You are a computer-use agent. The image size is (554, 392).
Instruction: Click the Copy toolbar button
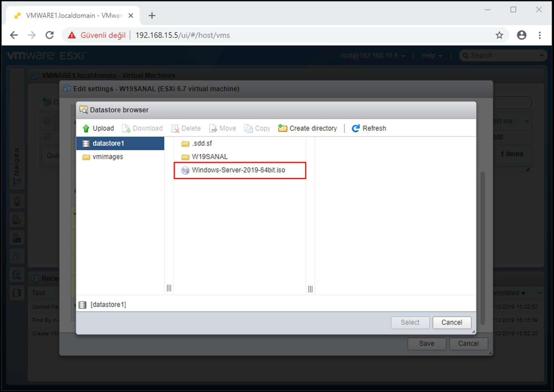coord(257,128)
